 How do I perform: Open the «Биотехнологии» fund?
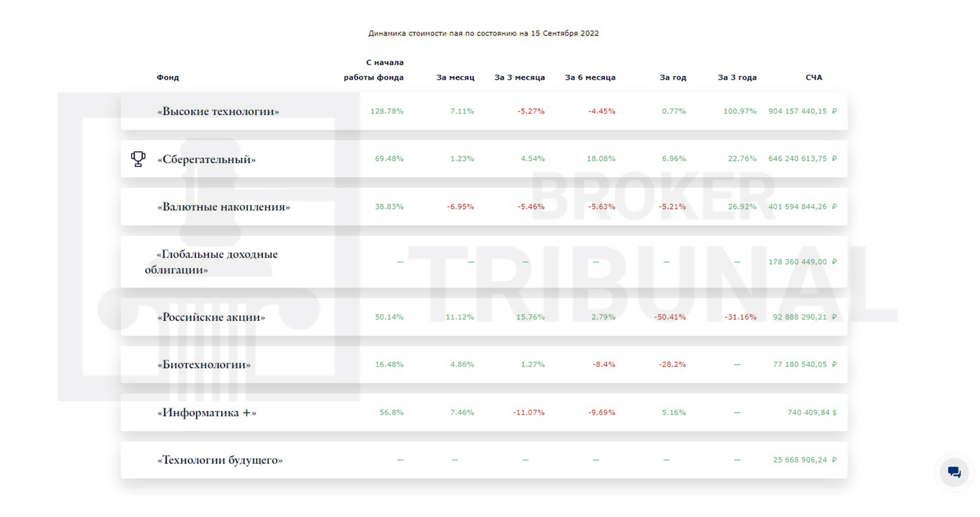204,364
